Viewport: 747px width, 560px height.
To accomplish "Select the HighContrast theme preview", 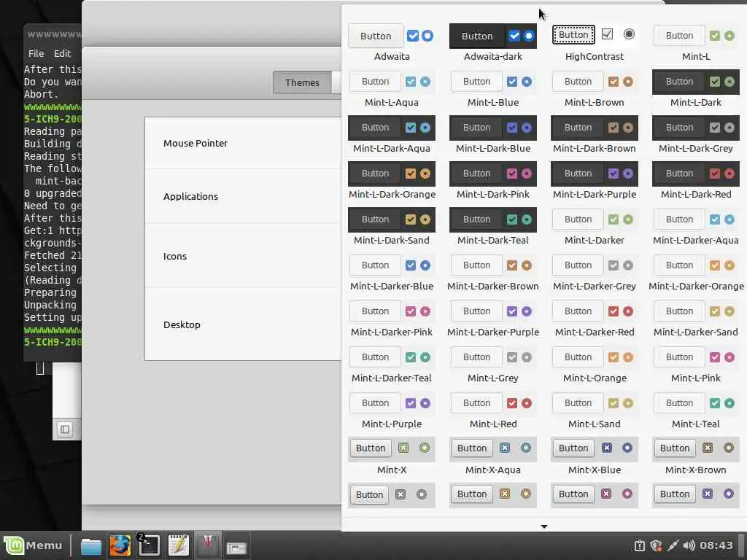I will [595, 43].
